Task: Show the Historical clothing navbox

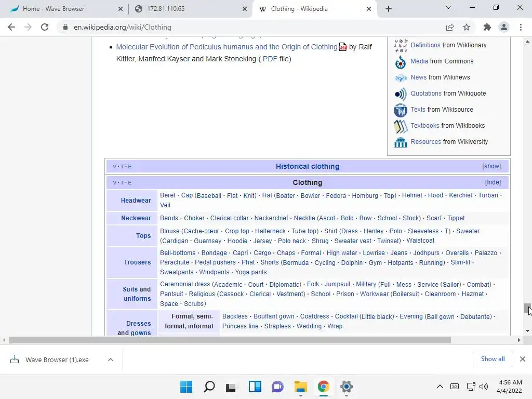Action: [x=491, y=166]
